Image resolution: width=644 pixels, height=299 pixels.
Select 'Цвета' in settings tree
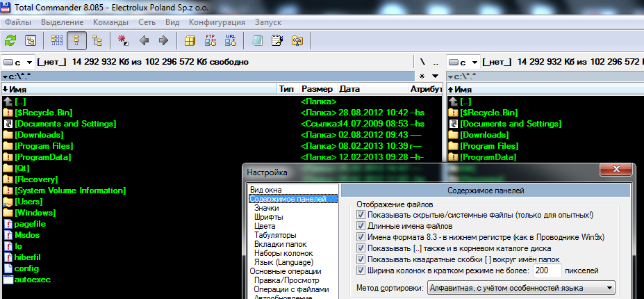coord(265,226)
